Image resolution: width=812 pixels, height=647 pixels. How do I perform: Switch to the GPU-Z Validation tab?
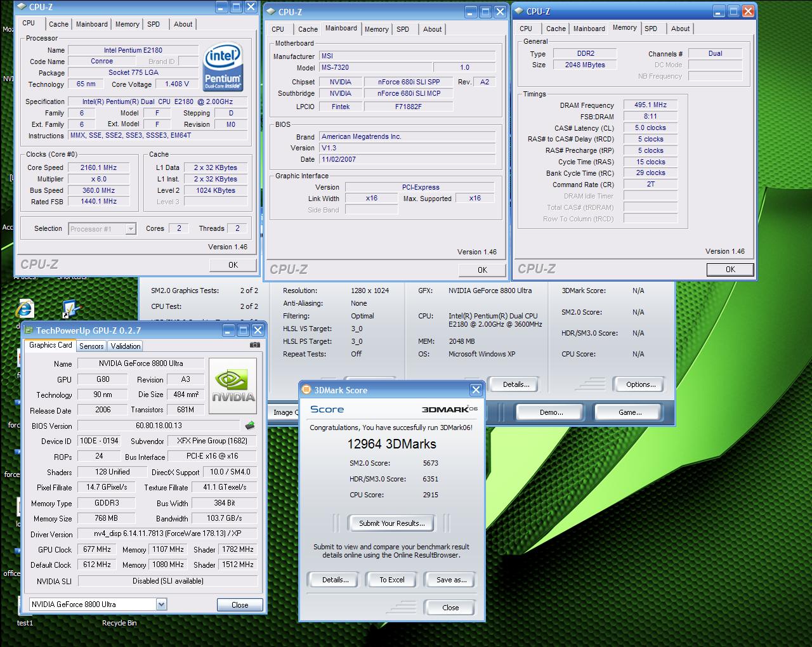point(126,346)
